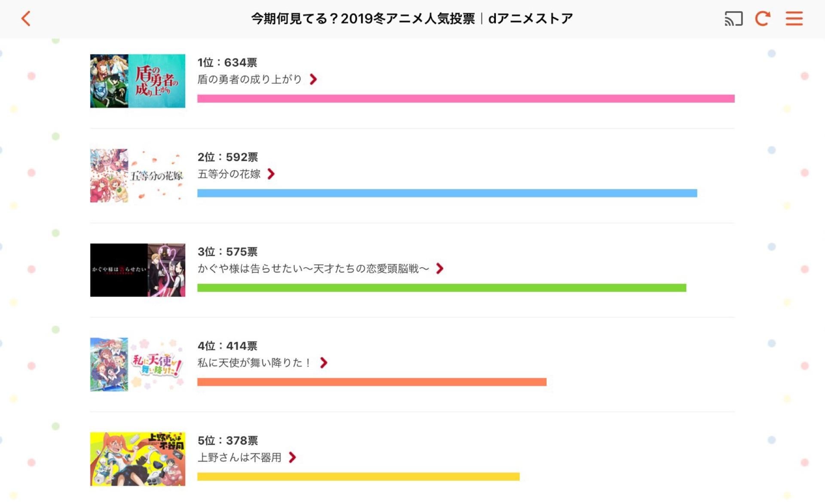Open the hamburger menu
The height and width of the screenshot is (504, 825).
click(x=794, y=18)
